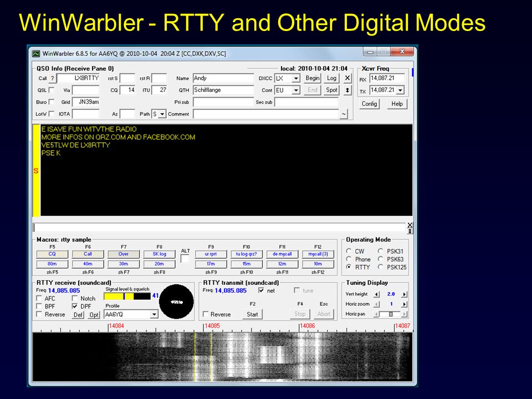Image resolution: width=532 pixels, height=399 pixels.
Task: Click the Horiz pan slider
Action: [391, 314]
